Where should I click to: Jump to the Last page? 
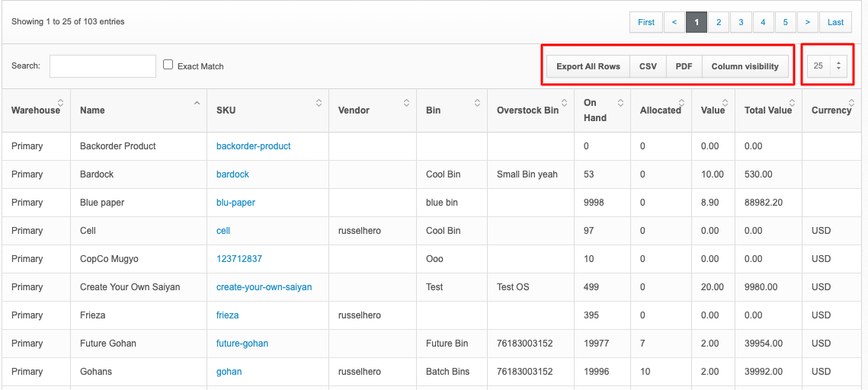835,22
